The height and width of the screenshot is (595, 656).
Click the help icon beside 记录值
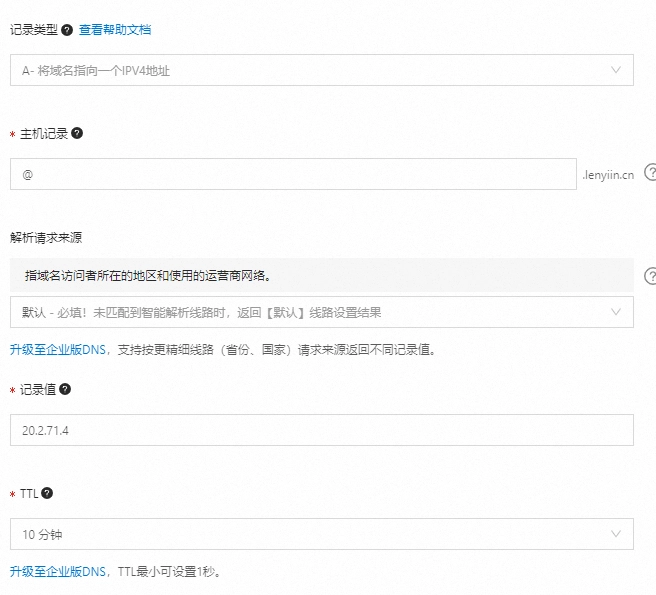[x=65, y=389]
